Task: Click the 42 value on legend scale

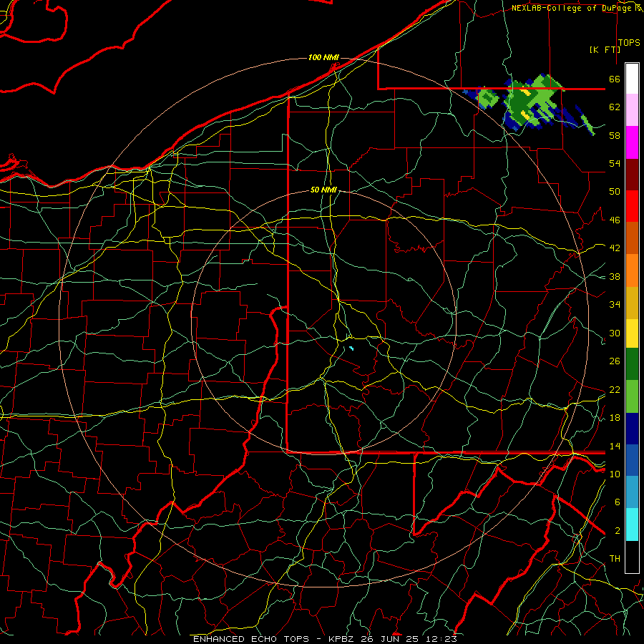Action: (615, 248)
